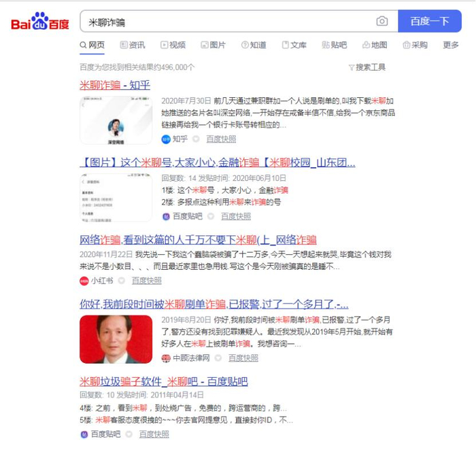Image resolution: width=476 pixels, height=450 pixels.
Task: Open the 搜索工具 filter
Action: click(x=367, y=67)
